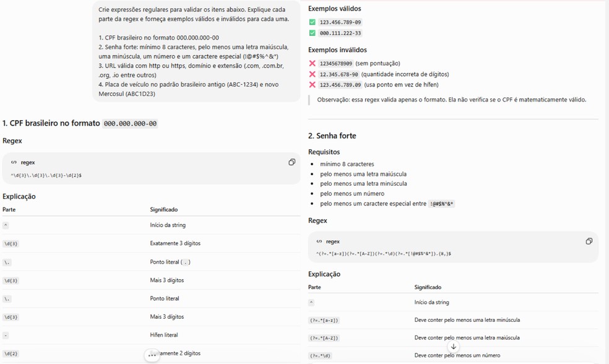Viewport: 609px width, 364px height.
Task: Select the password regex pattern with lookaheads
Action: [x=384, y=254]
